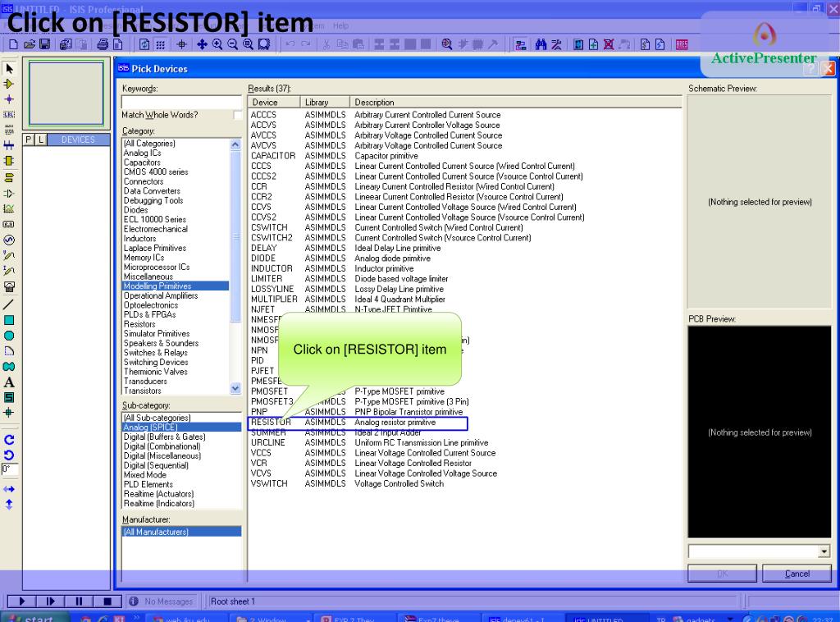This screenshot has width=840, height=622.
Task: Select the 2D graphics line tool
Action: pyautogui.click(x=9, y=304)
